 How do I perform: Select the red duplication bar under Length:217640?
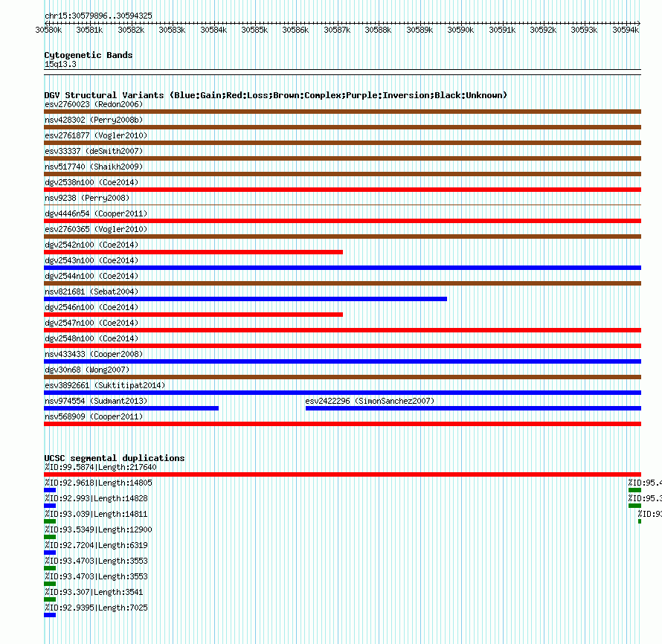click(x=342, y=474)
